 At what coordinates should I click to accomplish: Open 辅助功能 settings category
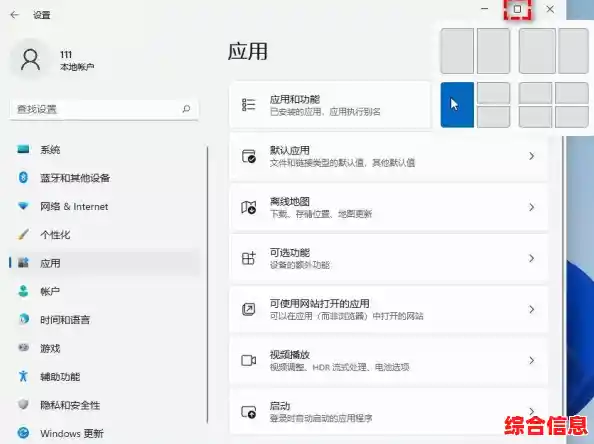tap(60, 376)
